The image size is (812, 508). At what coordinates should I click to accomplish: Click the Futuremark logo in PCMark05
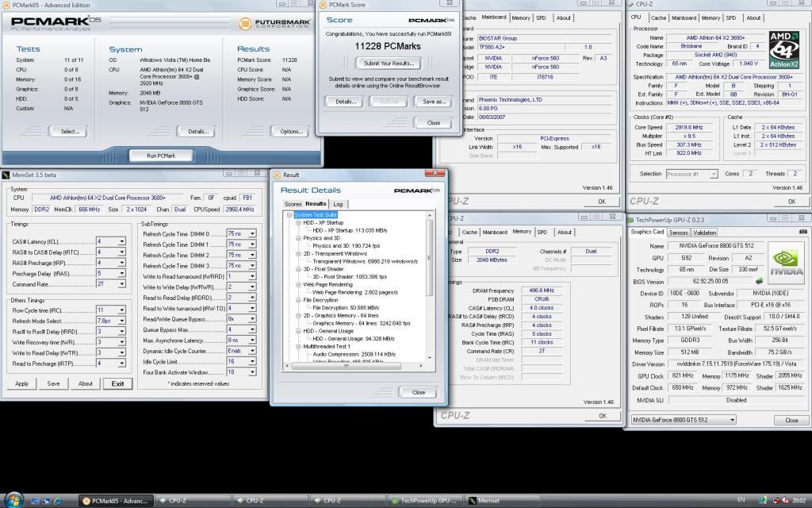(x=274, y=23)
